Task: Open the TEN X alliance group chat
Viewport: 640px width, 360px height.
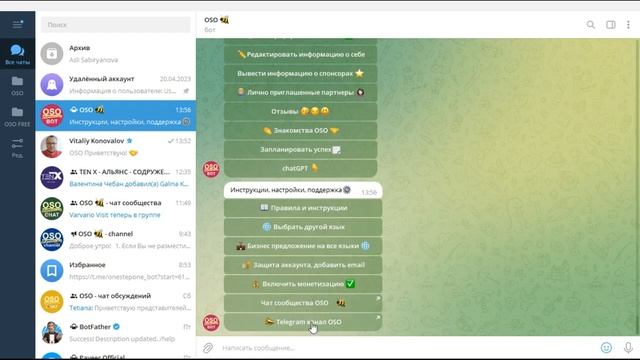Action: click(x=116, y=178)
